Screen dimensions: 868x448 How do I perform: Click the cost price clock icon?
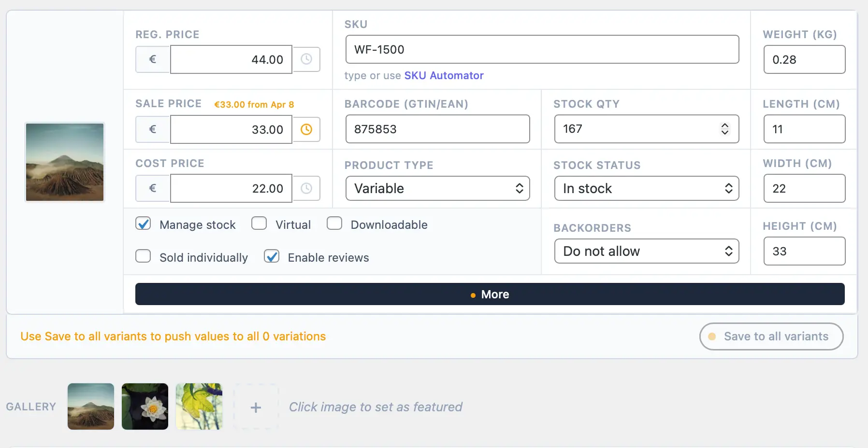click(x=306, y=188)
